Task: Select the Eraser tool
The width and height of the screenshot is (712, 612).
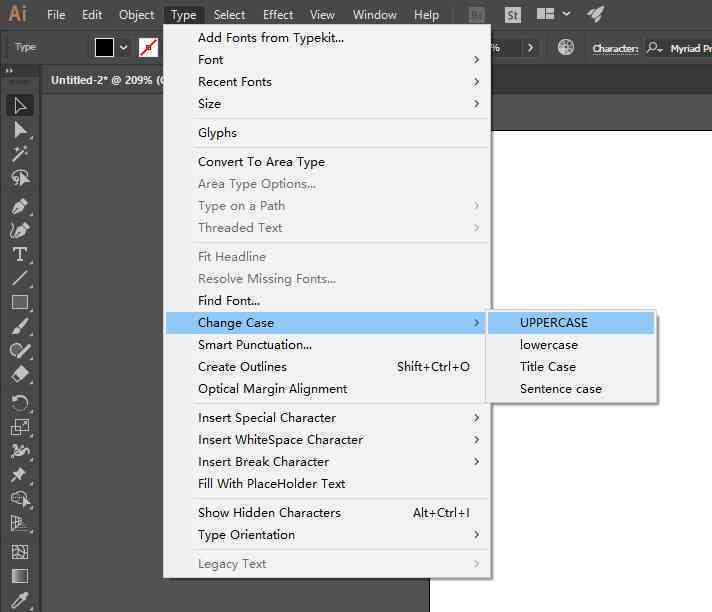Action: click(20, 375)
